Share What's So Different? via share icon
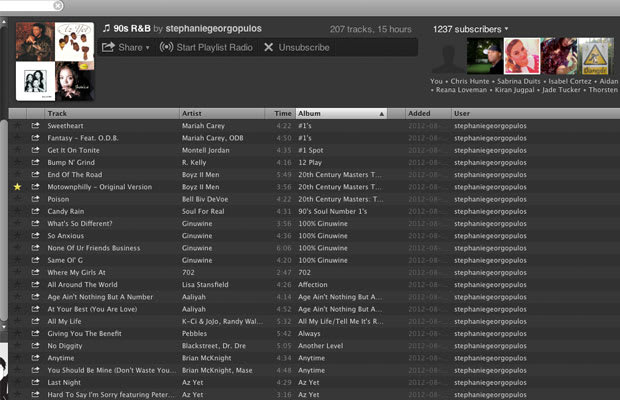This screenshot has width=620, height=400. point(36,223)
